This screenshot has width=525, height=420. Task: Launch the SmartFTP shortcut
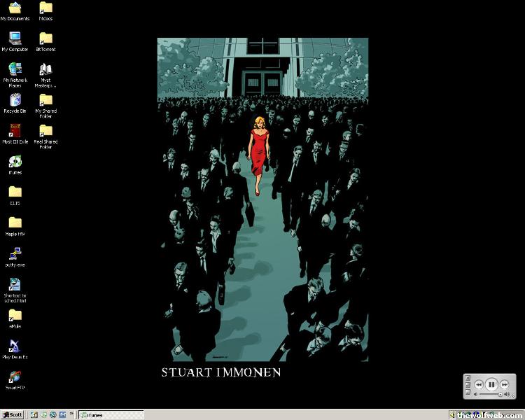[x=15, y=377]
